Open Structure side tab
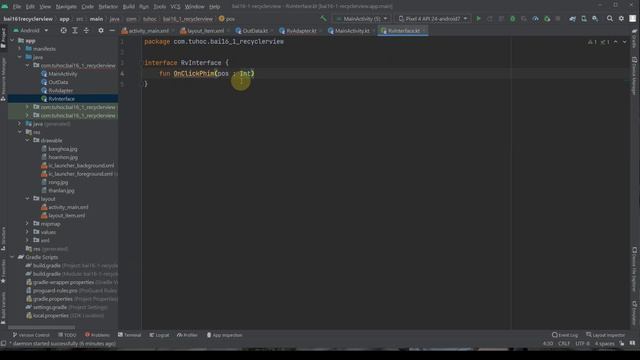The height and width of the screenshot is (360, 640). tap(3, 239)
